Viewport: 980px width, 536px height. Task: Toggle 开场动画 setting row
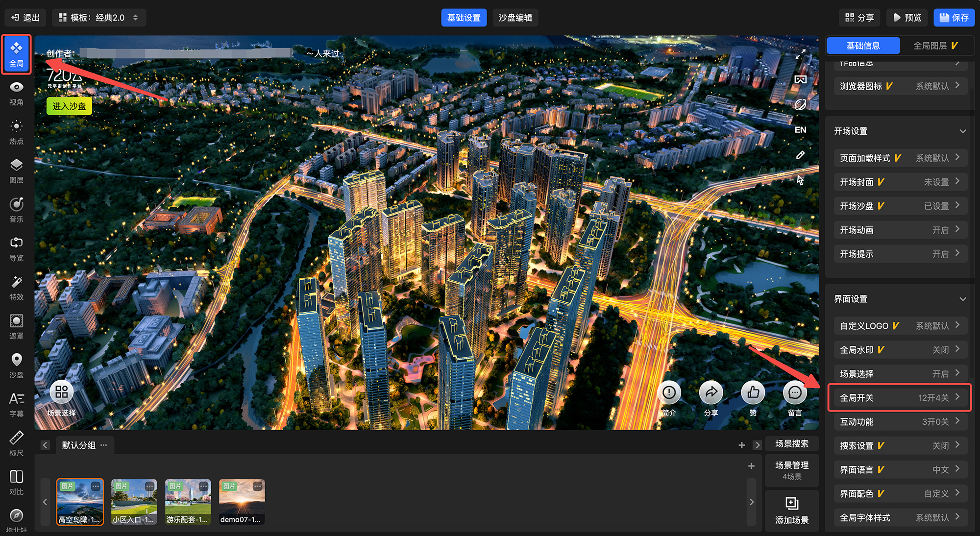900,230
